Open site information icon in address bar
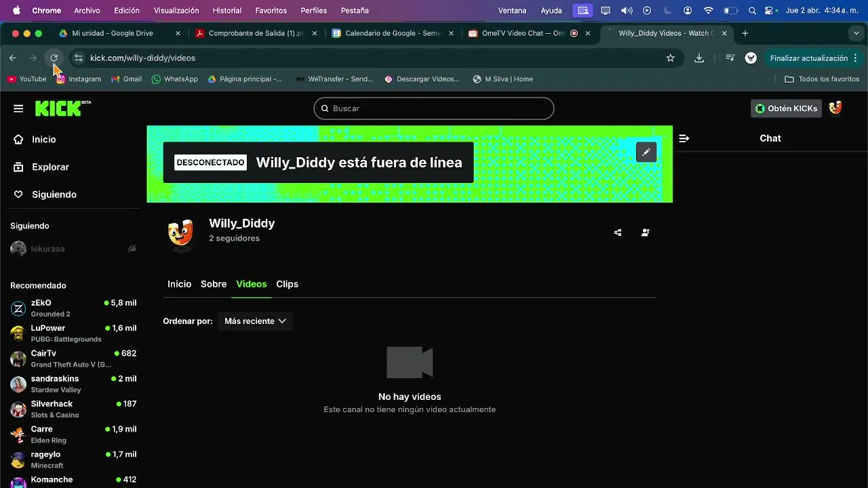Screen dimensions: 868x488 click(79, 58)
